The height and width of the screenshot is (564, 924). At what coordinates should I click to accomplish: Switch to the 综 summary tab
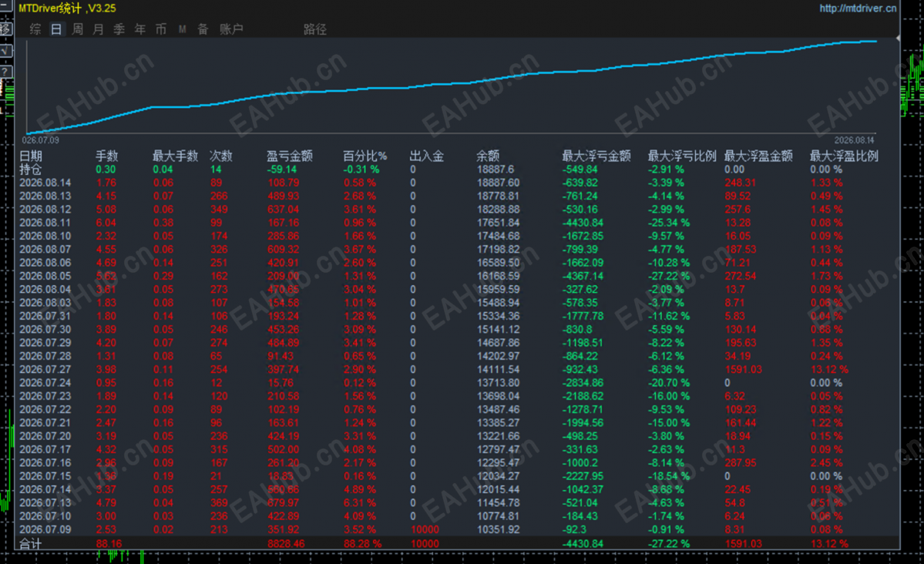pos(35,29)
